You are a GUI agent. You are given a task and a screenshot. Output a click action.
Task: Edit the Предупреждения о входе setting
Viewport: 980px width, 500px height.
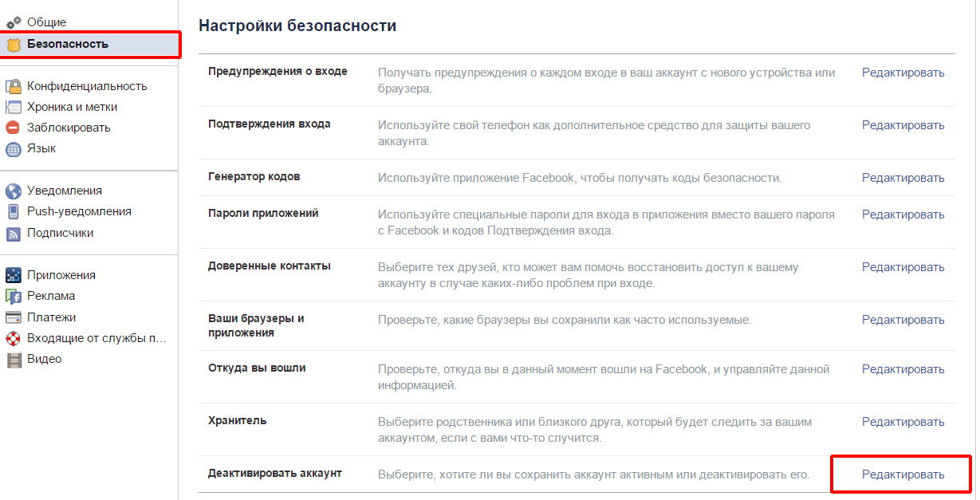click(903, 73)
